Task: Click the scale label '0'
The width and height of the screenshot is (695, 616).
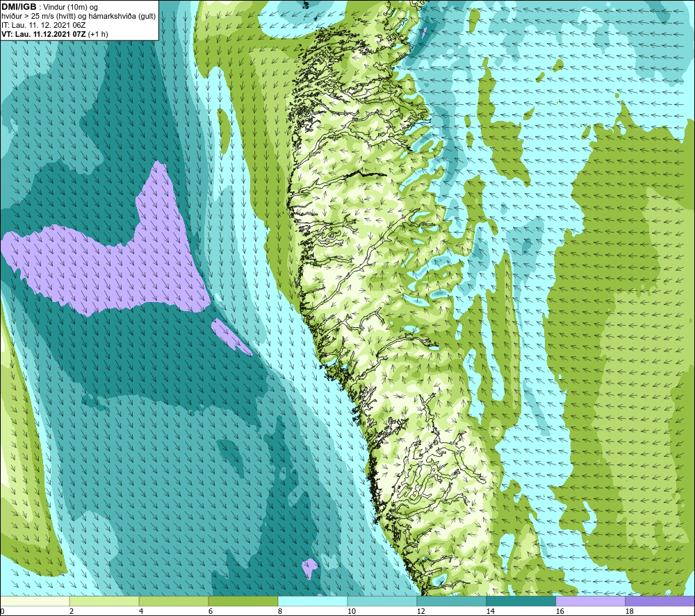Action: coord(3,611)
